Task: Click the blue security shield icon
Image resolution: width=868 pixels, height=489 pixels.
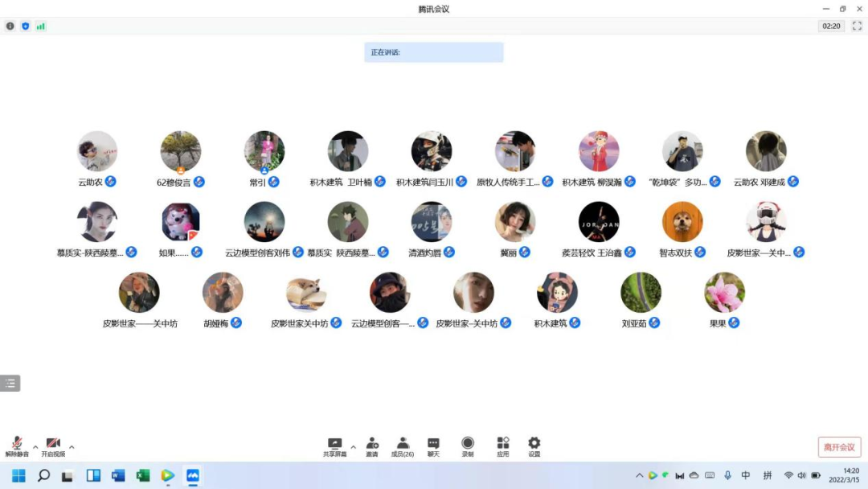Action: click(25, 26)
